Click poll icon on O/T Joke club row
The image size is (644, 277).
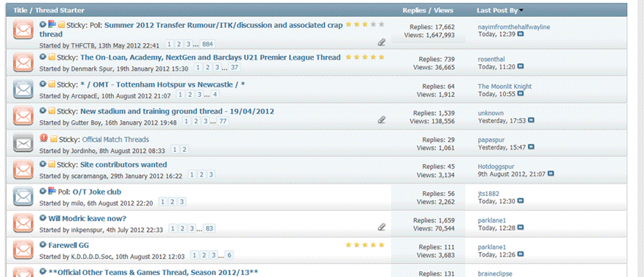(52, 191)
